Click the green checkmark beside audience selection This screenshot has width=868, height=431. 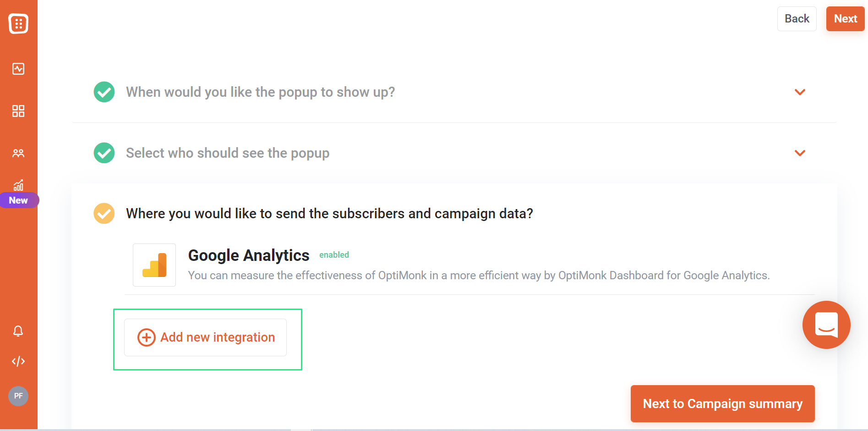104,153
